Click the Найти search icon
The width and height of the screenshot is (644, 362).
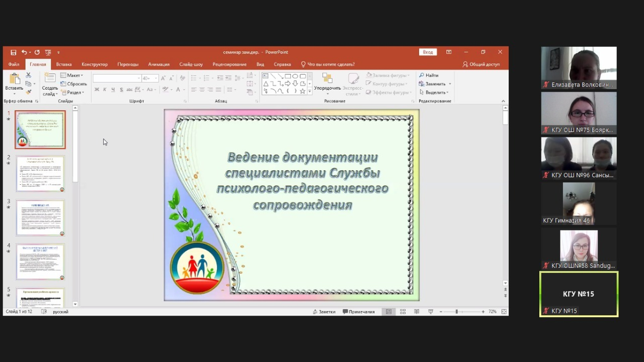(422, 76)
